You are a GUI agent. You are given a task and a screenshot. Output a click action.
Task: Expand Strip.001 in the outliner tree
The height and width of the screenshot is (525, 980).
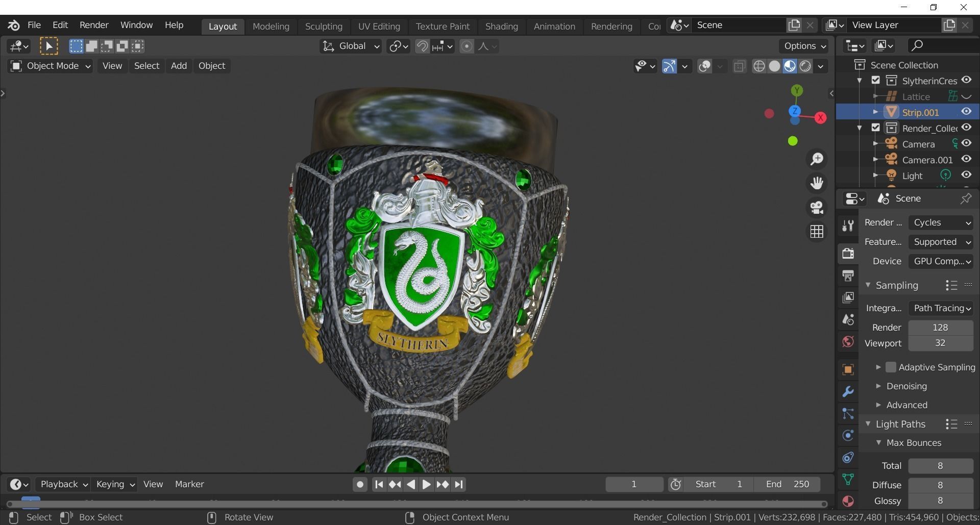[x=875, y=112]
